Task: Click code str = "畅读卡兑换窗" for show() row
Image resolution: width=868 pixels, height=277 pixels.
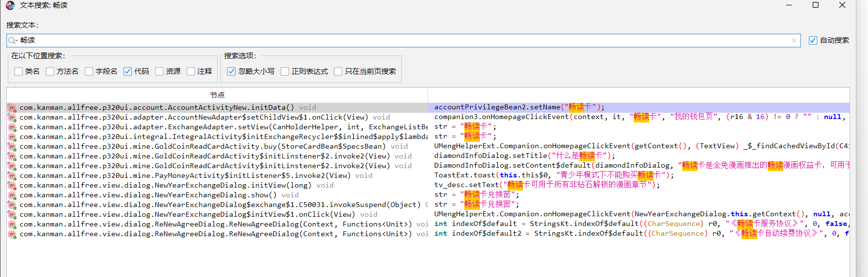Action: click(x=476, y=195)
